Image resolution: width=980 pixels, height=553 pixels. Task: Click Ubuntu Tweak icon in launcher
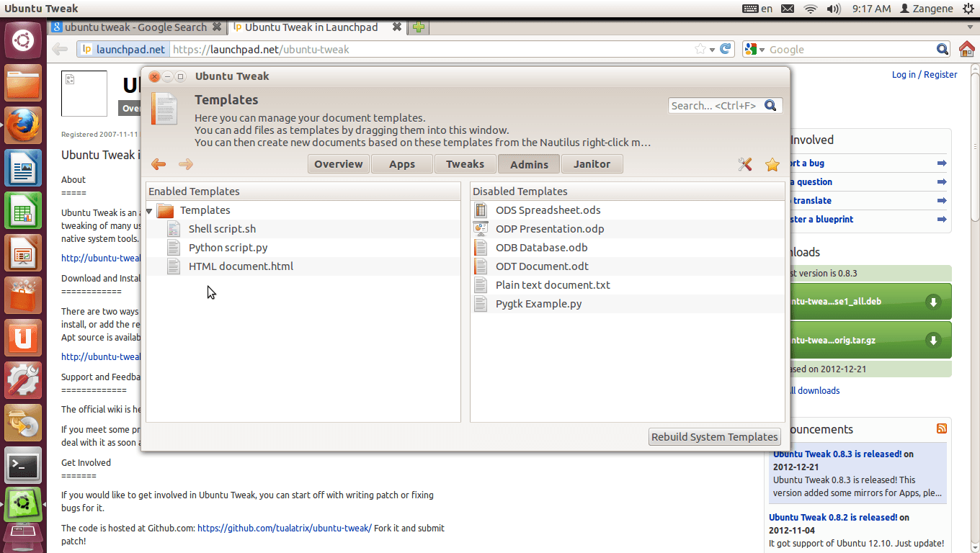tap(23, 505)
